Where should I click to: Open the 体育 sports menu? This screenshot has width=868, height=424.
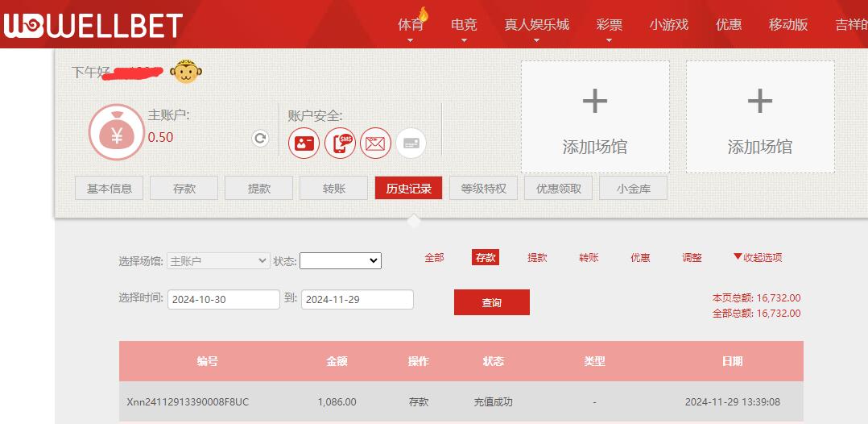point(411,25)
